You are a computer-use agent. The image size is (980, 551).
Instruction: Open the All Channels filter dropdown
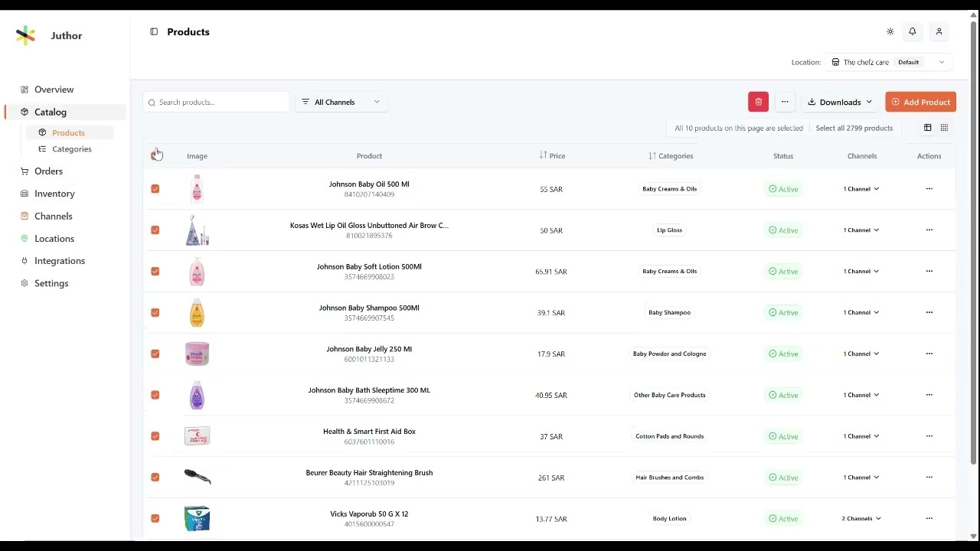341,102
